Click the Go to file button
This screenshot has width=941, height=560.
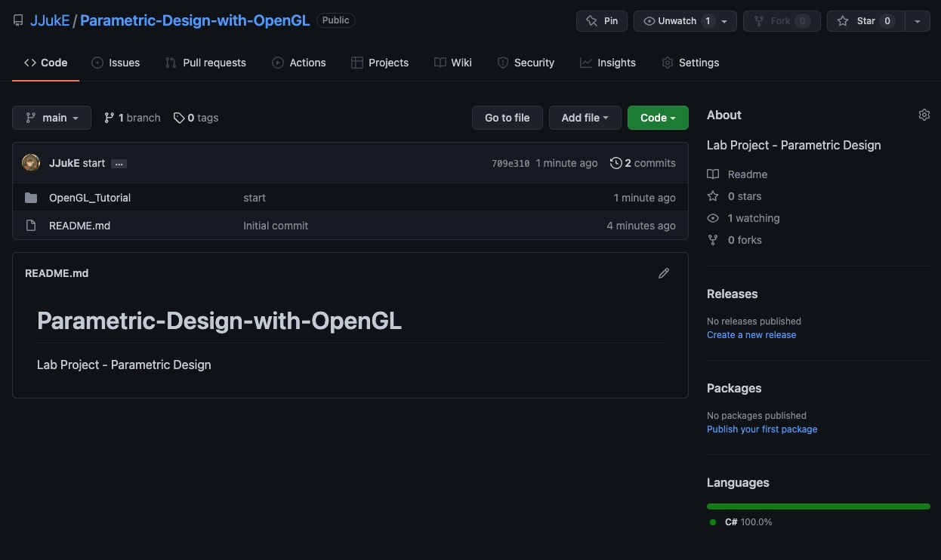point(508,118)
